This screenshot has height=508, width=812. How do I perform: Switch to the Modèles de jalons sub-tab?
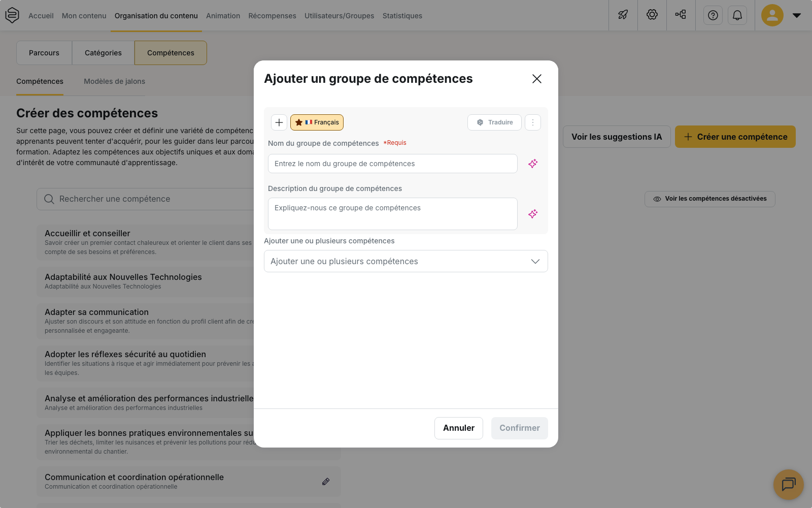pyautogui.click(x=115, y=81)
